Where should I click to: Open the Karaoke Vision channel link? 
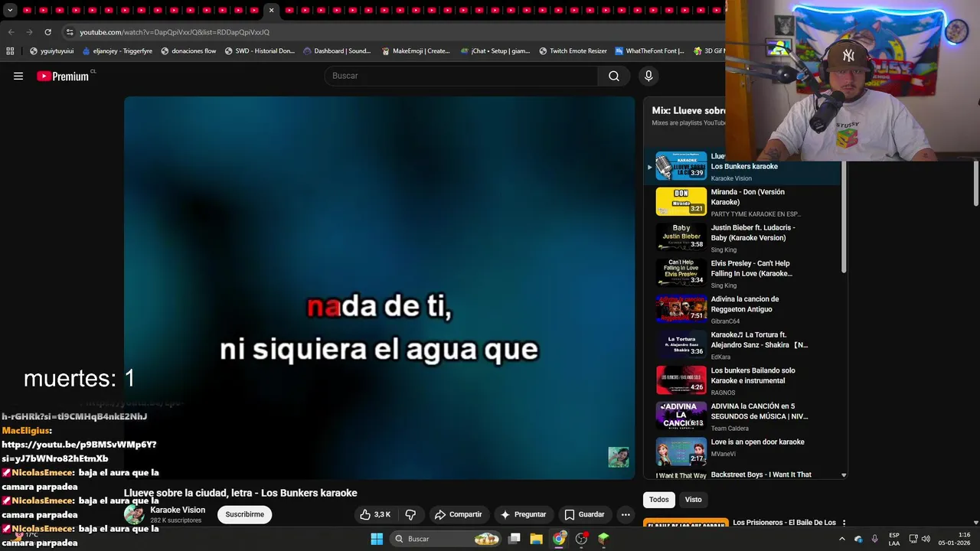point(178,510)
